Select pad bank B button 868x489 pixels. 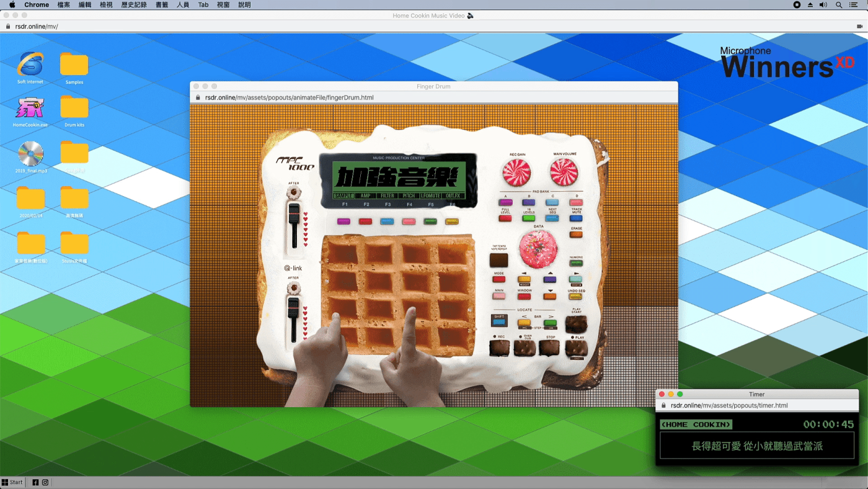click(529, 202)
